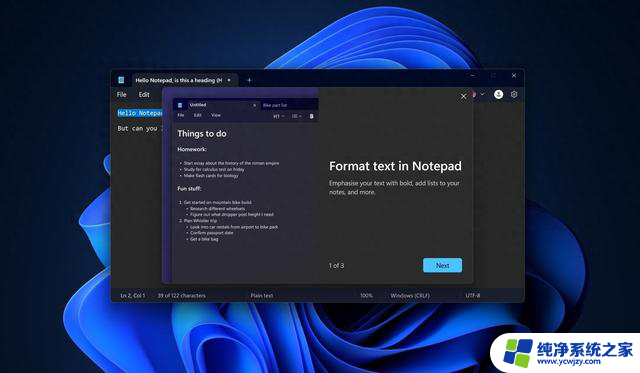
Task: Toggle the Plain text formatting mode
Action: pyautogui.click(x=262, y=295)
